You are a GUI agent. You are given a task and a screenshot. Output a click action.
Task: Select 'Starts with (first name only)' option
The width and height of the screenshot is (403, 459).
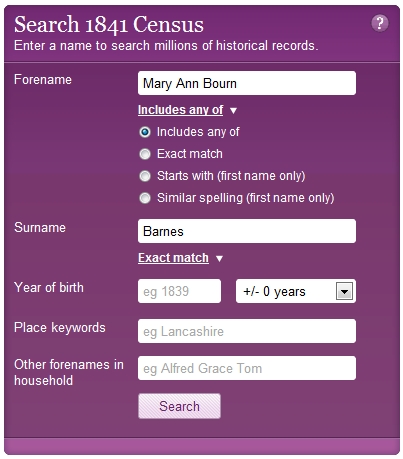[145, 176]
